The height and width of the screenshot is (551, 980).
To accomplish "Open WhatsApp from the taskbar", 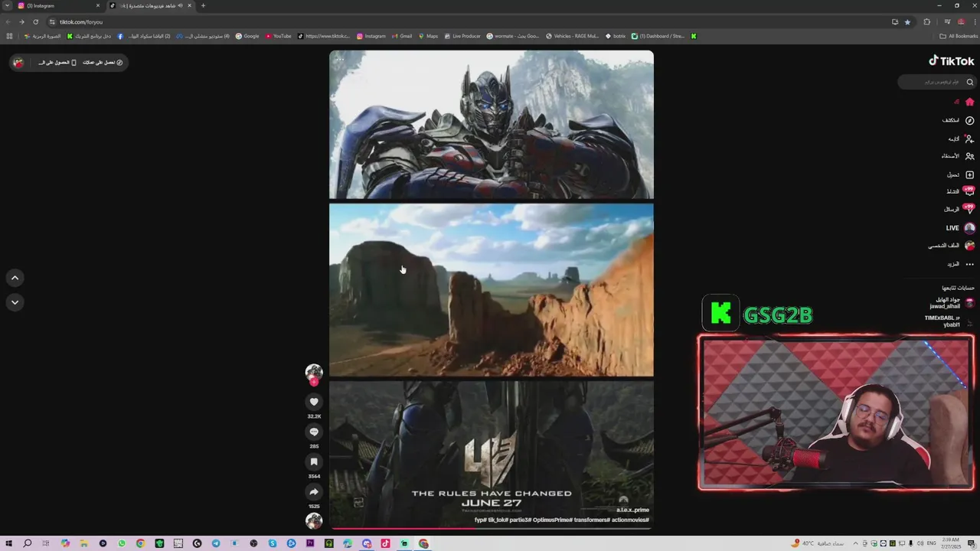I will coord(122,543).
